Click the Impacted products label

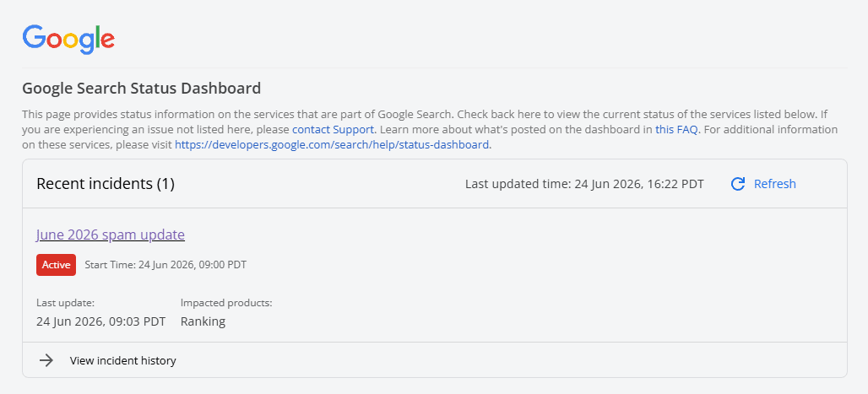[x=226, y=303]
